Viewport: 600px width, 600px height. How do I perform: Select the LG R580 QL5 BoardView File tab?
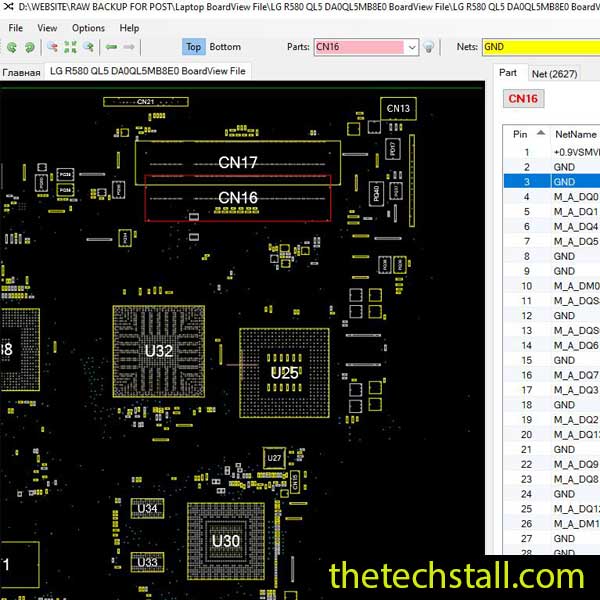(x=148, y=71)
